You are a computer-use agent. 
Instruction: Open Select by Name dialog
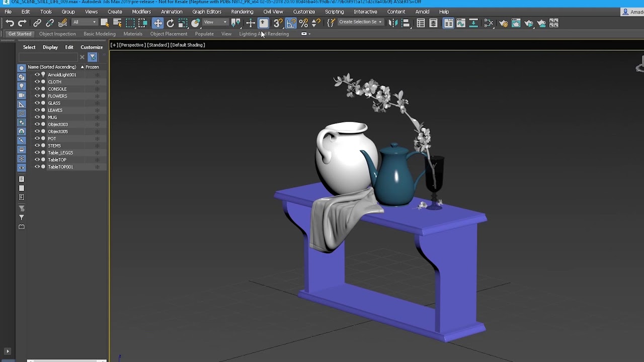(x=118, y=23)
